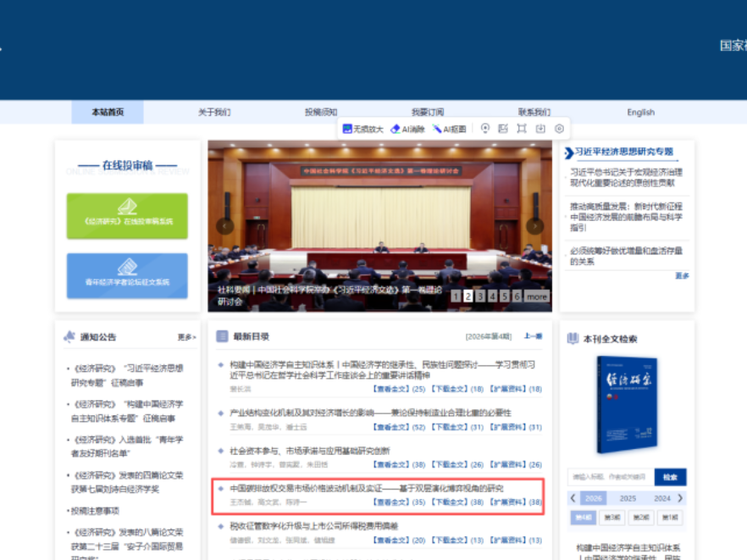Open 投稿须知 navigation tab

coord(321,112)
